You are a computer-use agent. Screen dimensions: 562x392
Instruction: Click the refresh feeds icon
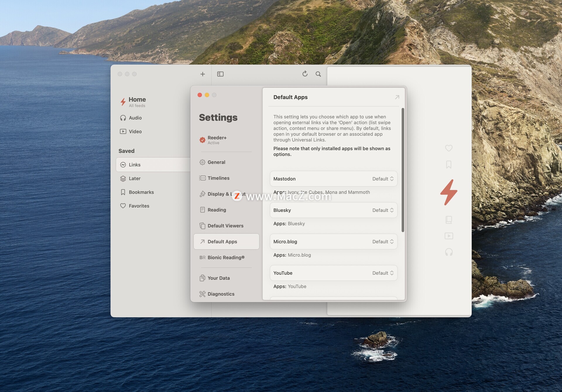click(305, 74)
